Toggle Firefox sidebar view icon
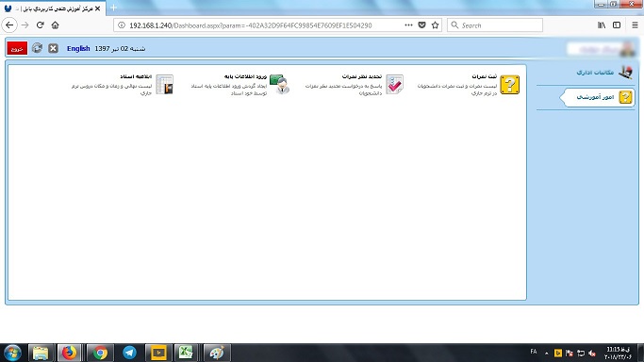 (x=617, y=25)
